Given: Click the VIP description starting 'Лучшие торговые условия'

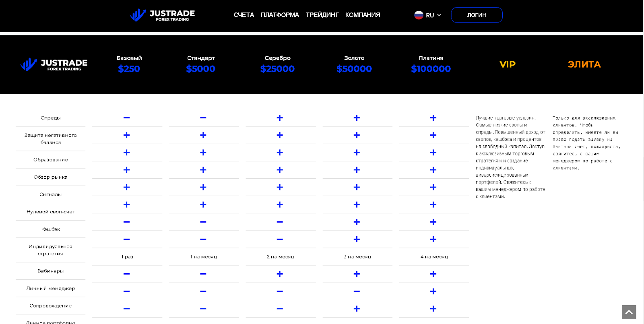Looking at the screenshot, I should click(510, 157).
